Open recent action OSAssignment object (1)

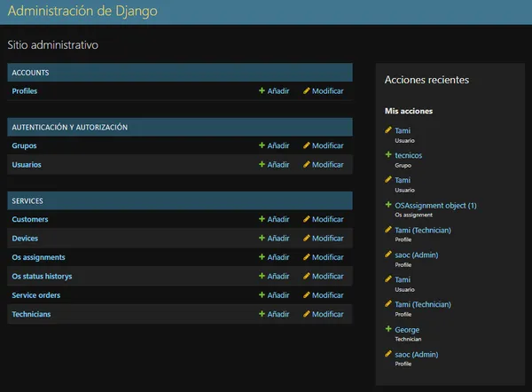coord(435,206)
